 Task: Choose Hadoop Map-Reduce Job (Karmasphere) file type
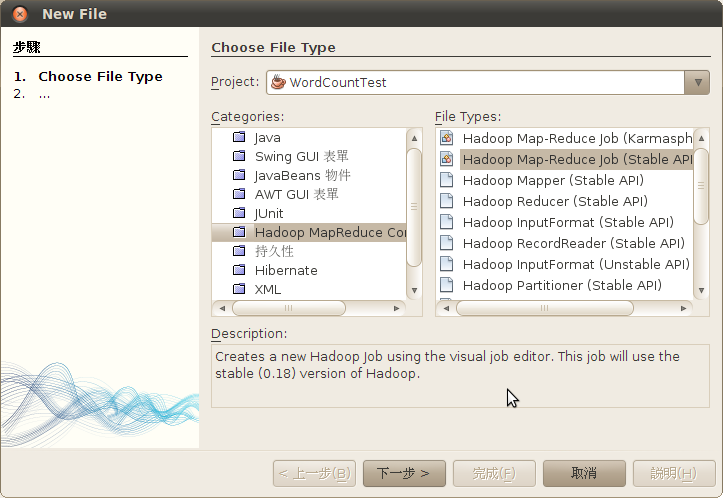coord(564,138)
